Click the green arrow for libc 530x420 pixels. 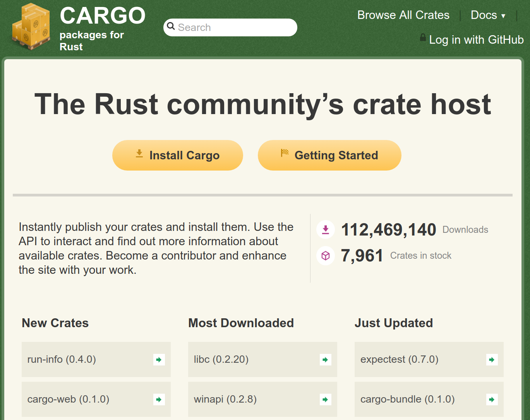pos(325,360)
